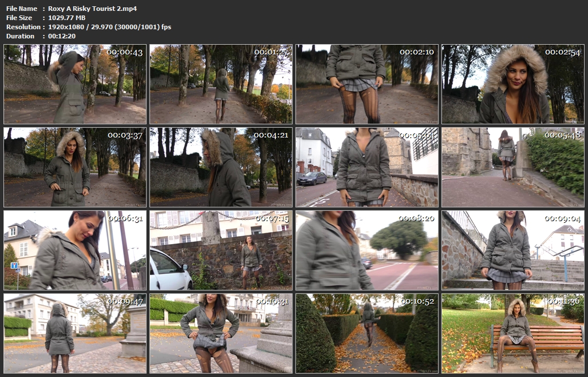588x377 pixels.
Task: Click the 'Duration' label
Action: (x=20, y=36)
